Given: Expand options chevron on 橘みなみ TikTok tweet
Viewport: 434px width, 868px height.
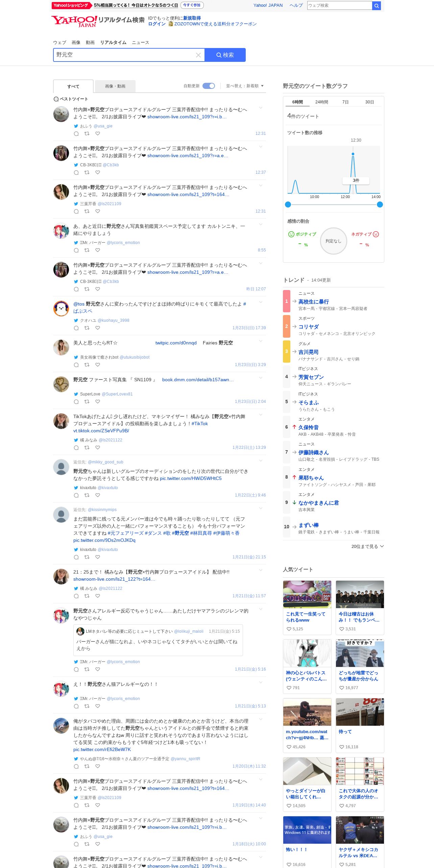Looking at the screenshot, I should pyautogui.click(x=261, y=415).
